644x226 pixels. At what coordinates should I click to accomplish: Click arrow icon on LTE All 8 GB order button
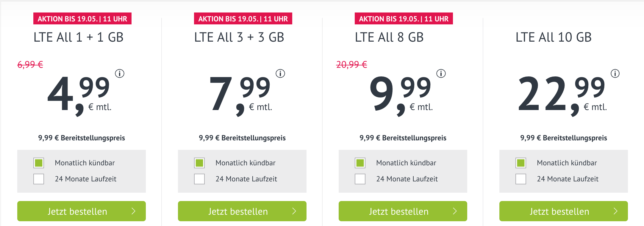click(x=455, y=211)
